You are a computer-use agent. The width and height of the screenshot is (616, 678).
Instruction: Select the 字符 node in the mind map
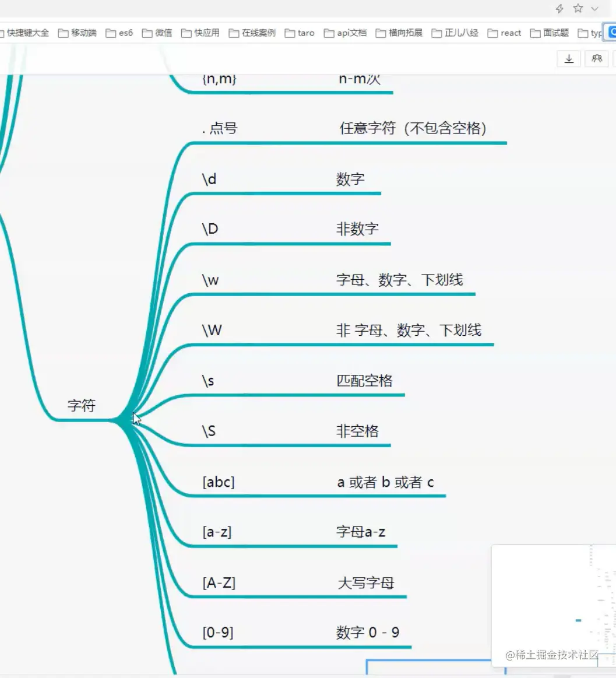82,406
